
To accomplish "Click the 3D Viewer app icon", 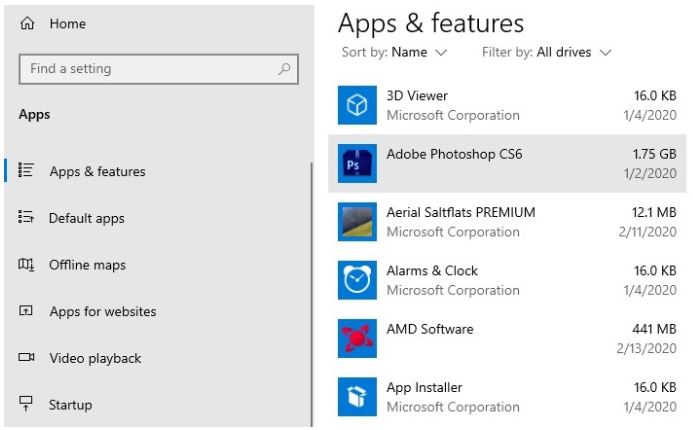I will click(357, 105).
